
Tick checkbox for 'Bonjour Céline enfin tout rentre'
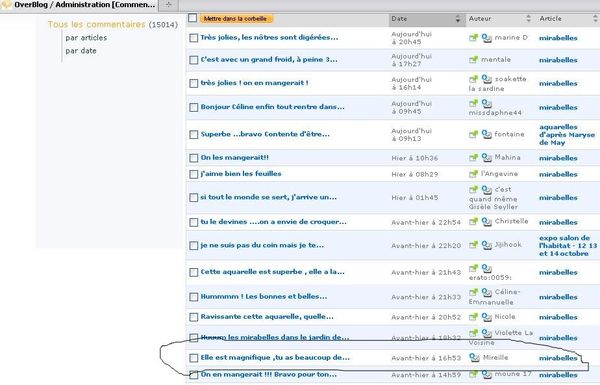click(194, 107)
